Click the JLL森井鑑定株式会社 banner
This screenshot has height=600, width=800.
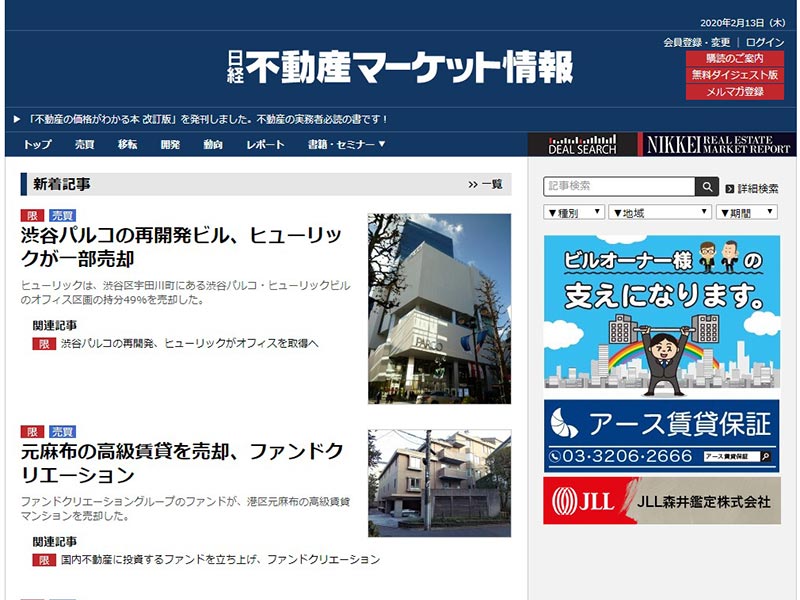click(x=662, y=501)
